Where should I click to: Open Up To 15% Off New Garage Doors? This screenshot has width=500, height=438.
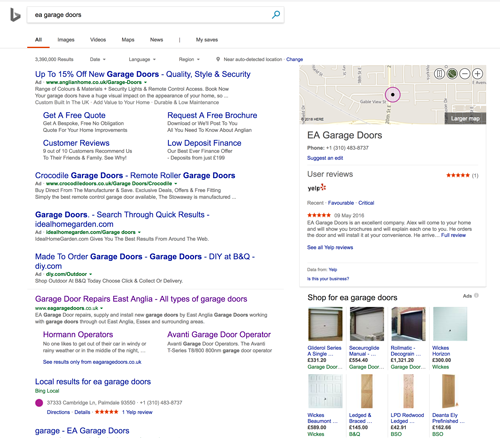[143, 74]
